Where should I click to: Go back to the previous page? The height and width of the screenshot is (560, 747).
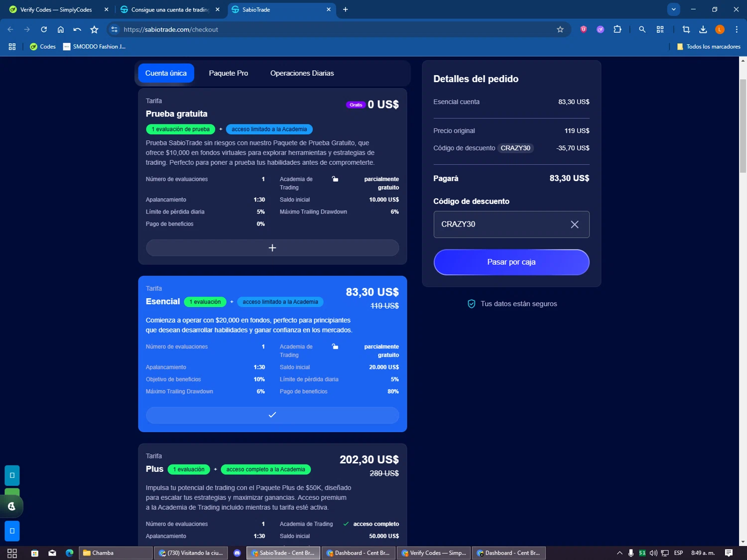coord(10,29)
